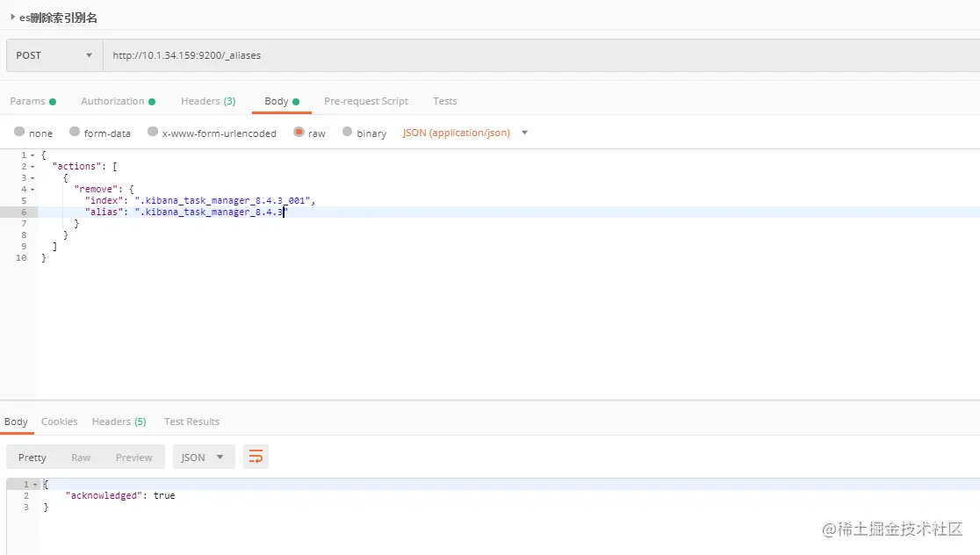Switch response view to Pretty
The image size is (980, 555).
(32, 458)
